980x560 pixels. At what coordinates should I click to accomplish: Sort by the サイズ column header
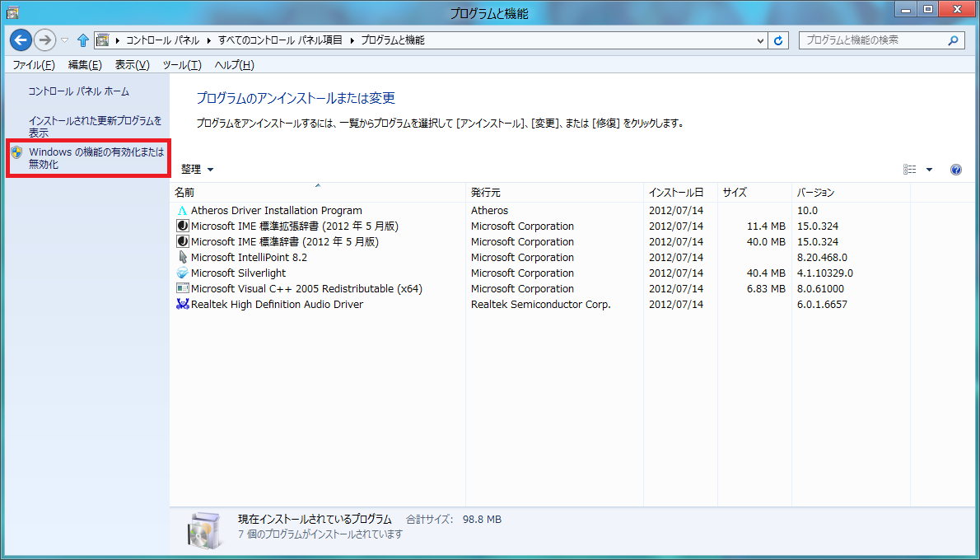pyautogui.click(x=754, y=193)
